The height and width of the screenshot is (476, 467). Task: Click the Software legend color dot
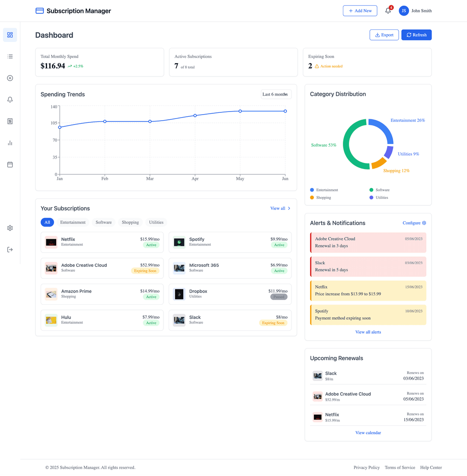click(372, 189)
